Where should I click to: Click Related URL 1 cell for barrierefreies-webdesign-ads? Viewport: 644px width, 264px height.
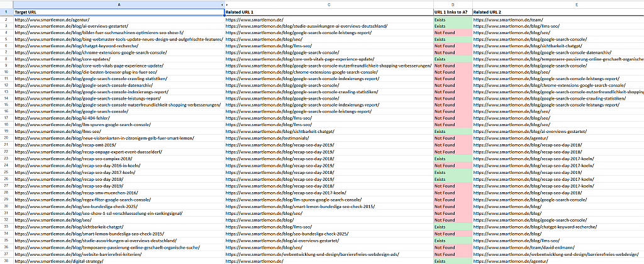329,254
